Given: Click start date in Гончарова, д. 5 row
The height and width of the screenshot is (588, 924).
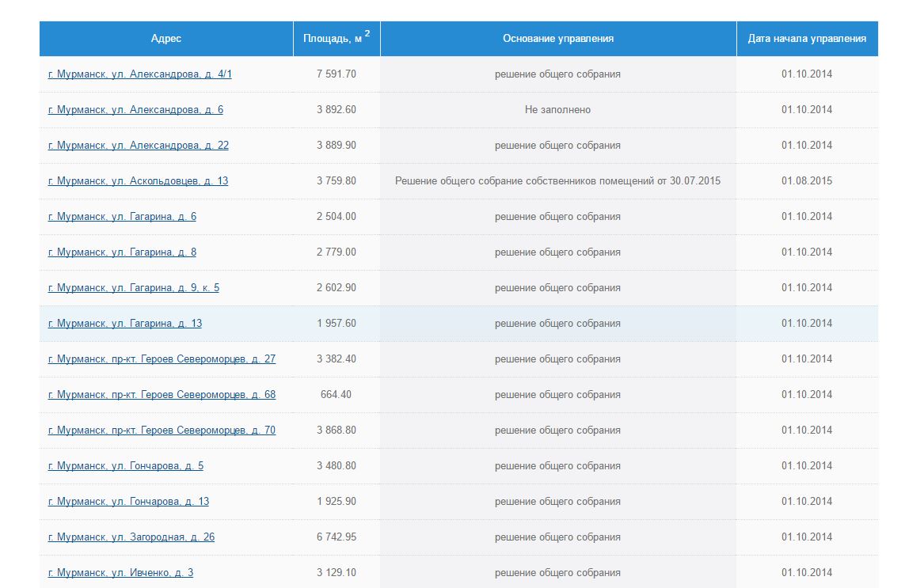Looking at the screenshot, I should pos(808,466).
